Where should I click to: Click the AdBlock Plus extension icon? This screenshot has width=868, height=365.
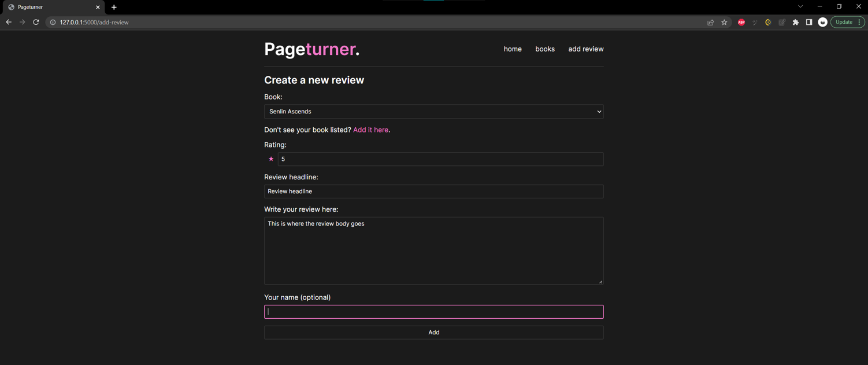(x=741, y=22)
